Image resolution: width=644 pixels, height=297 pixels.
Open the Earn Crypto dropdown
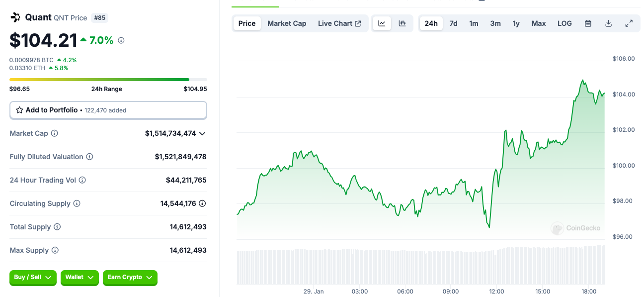pyautogui.click(x=130, y=278)
